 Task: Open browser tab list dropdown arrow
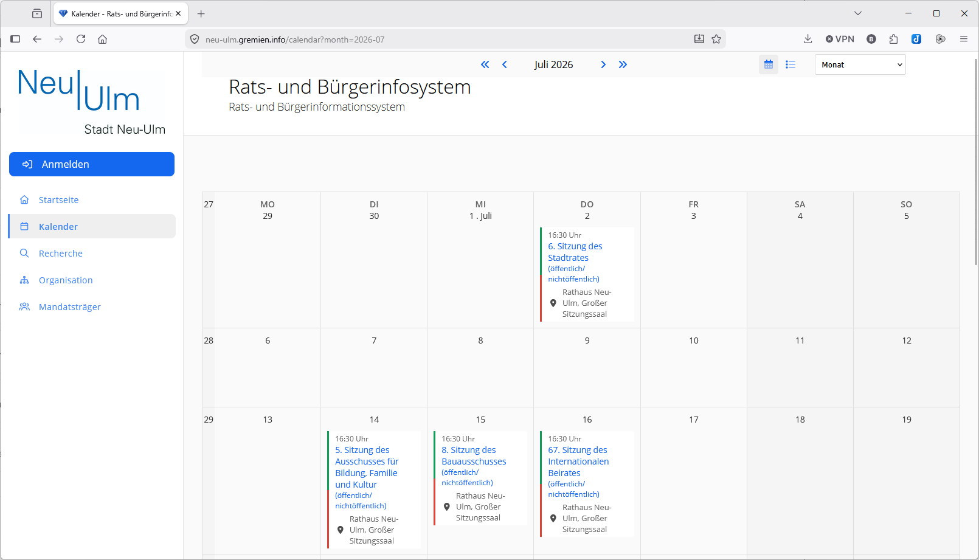tap(858, 13)
